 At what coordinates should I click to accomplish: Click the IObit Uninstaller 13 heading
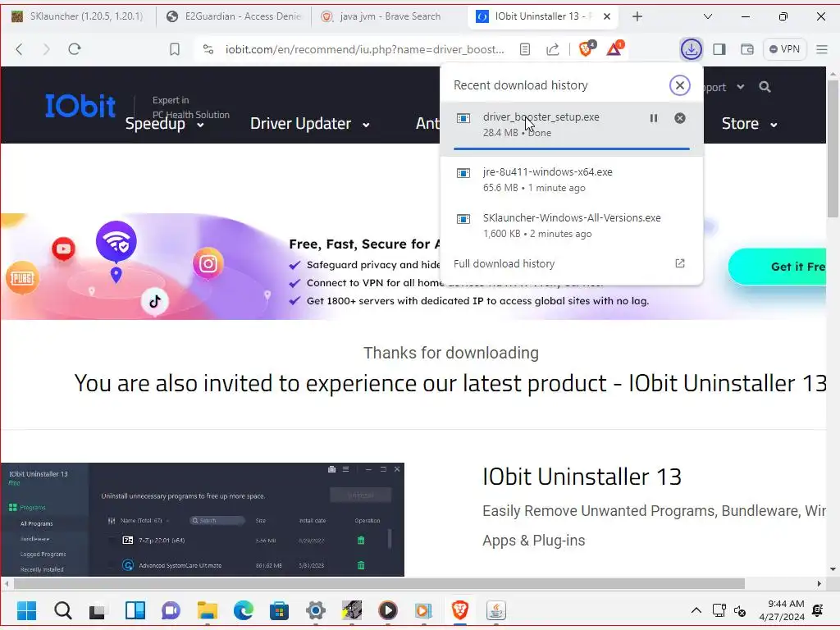tap(582, 477)
